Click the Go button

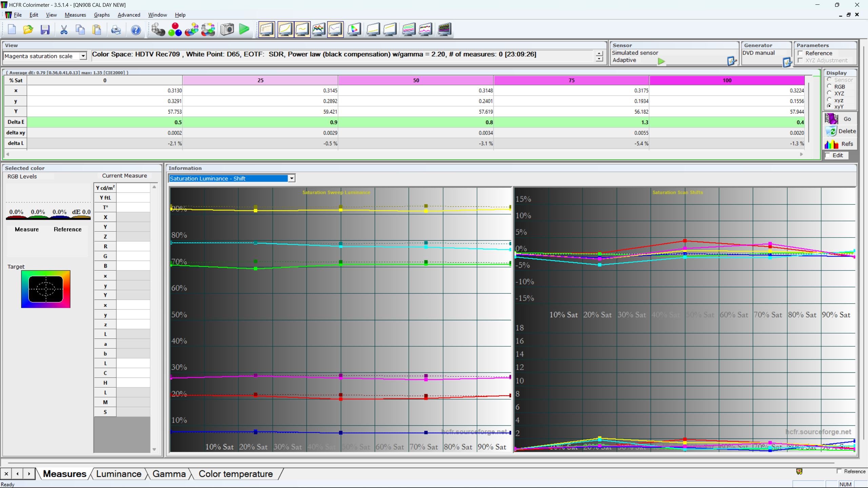[x=840, y=119]
